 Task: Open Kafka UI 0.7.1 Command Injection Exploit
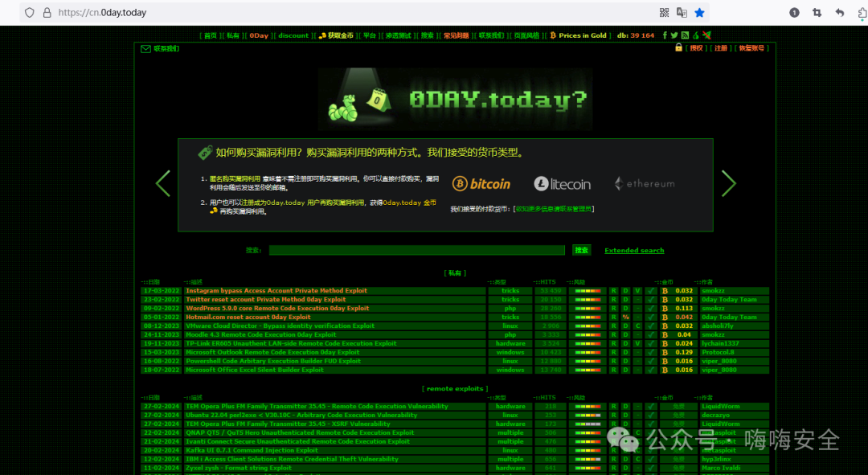252,451
